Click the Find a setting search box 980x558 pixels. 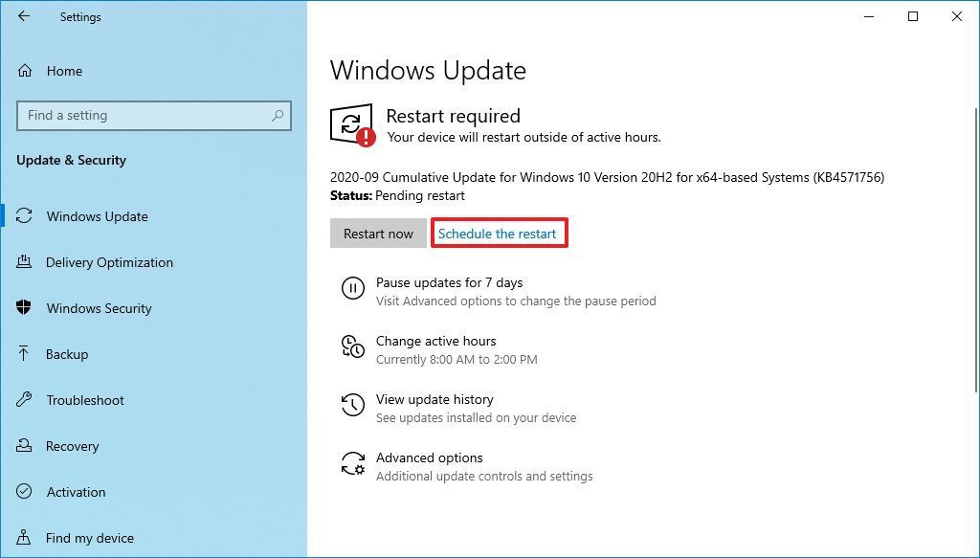pyautogui.click(x=154, y=116)
